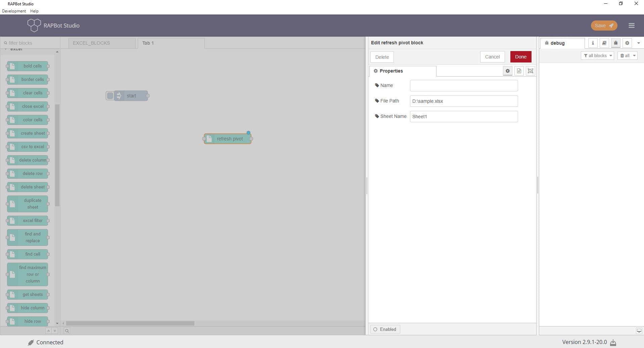Image resolution: width=644 pixels, height=348 pixels.
Task: Select the delete sheet block
Action: coord(28,187)
